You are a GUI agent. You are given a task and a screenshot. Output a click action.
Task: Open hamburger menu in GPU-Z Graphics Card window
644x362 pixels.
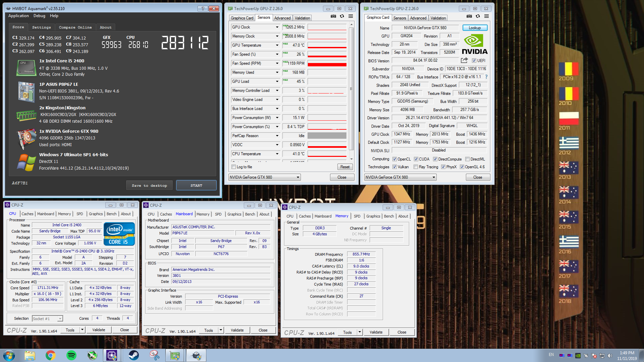[x=486, y=16]
